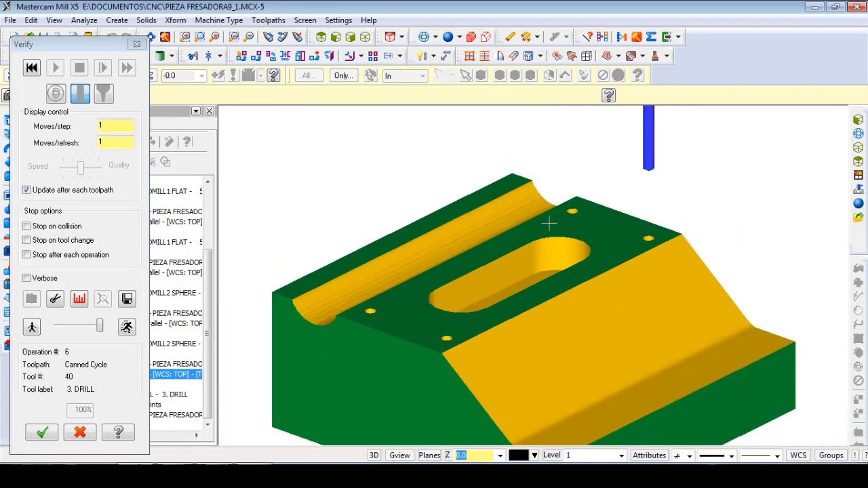Click the yellow pencil toolbar icon
The image size is (868, 488).
[x=510, y=37]
